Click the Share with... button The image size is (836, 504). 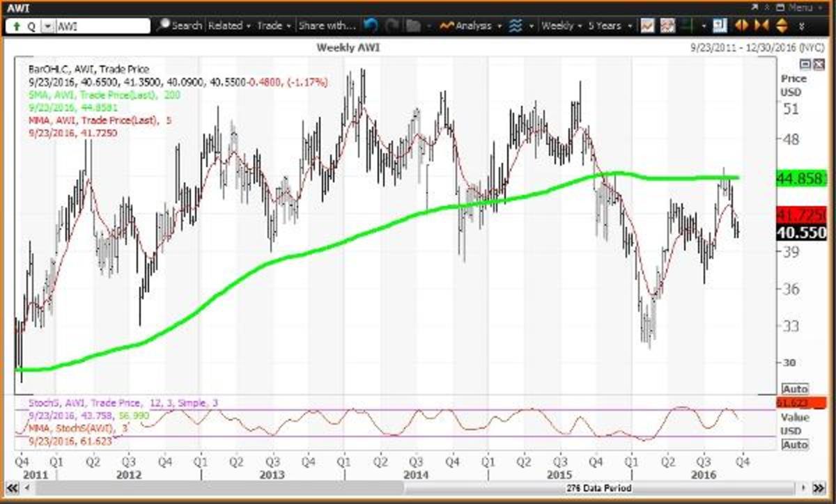(327, 26)
